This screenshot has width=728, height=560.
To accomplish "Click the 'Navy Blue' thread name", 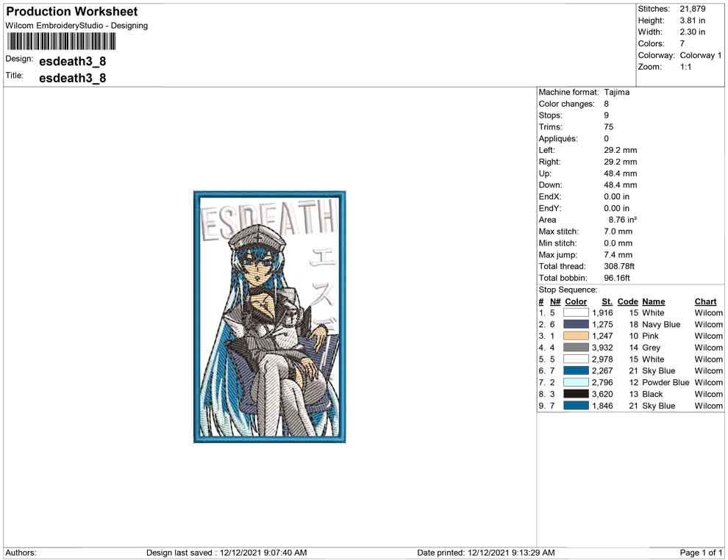I will [661, 324].
